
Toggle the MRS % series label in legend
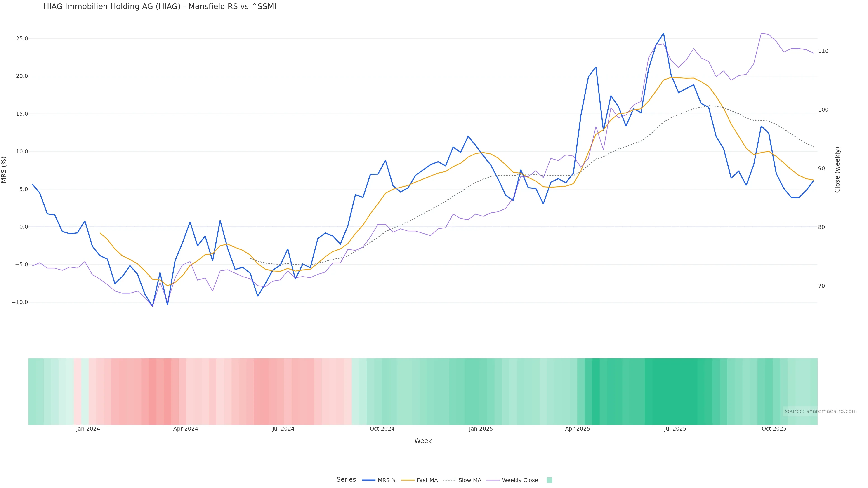tap(387, 480)
